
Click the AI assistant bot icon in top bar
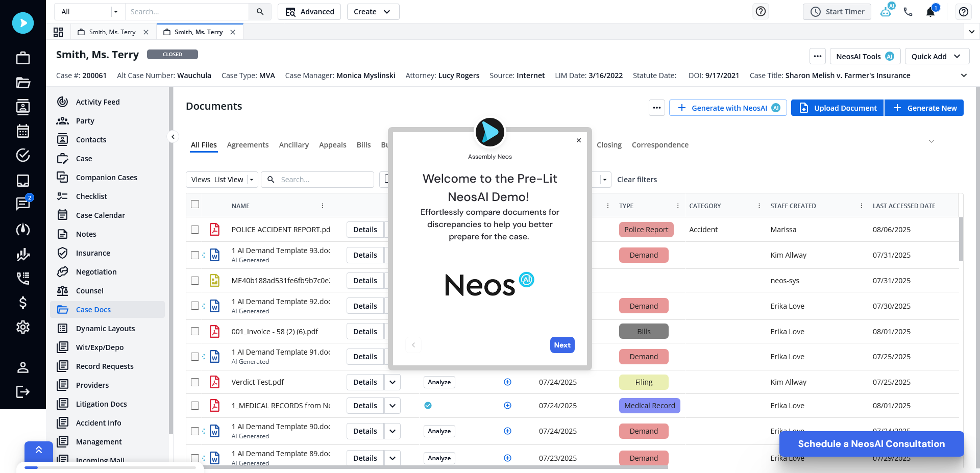click(x=887, y=11)
